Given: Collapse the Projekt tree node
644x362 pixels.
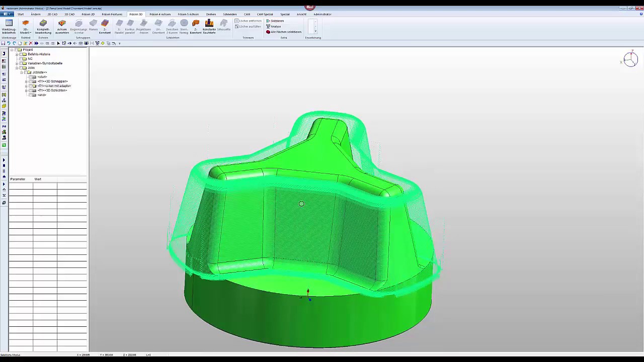Looking at the screenshot, I should click(12, 50).
